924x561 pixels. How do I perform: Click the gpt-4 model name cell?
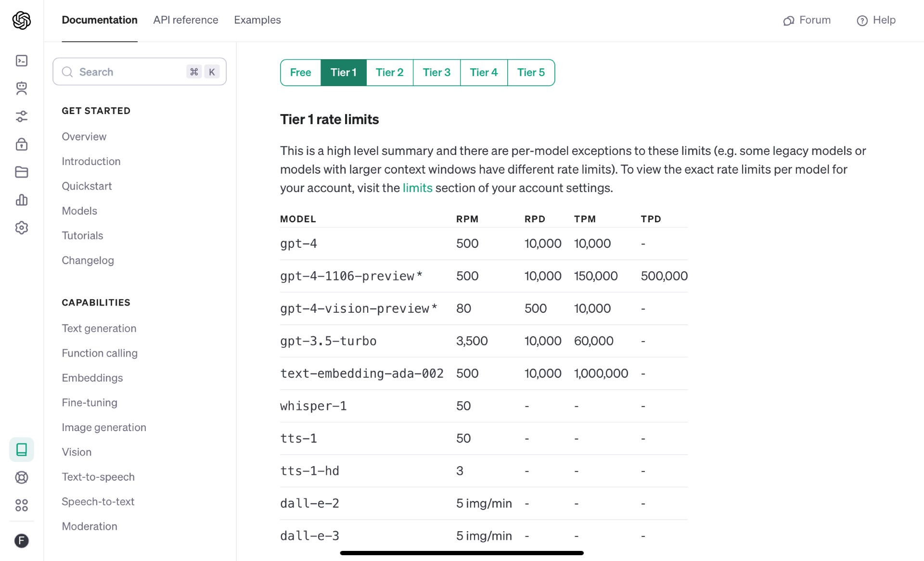pos(298,243)
